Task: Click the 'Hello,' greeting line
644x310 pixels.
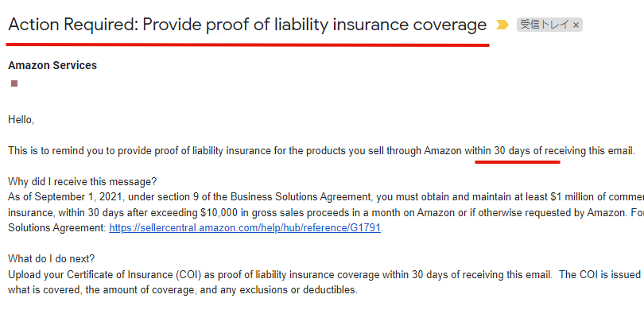Action: (x=21, y=120)
